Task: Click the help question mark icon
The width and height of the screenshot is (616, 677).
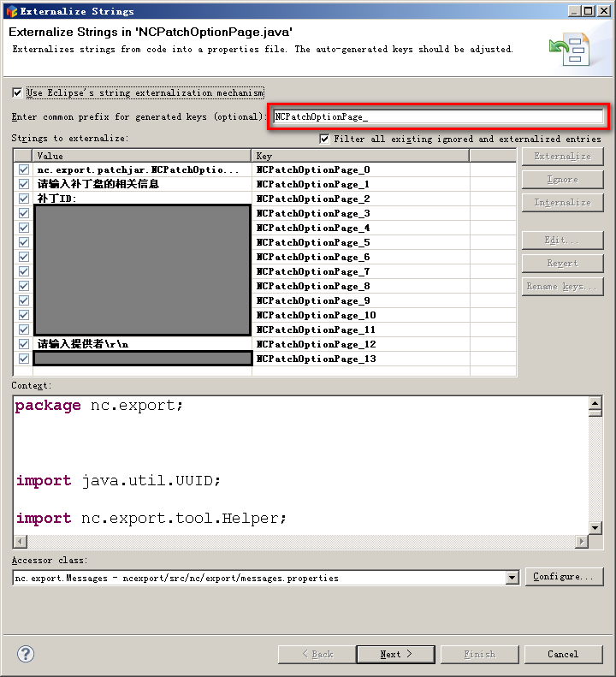Action: pos(26,654)
